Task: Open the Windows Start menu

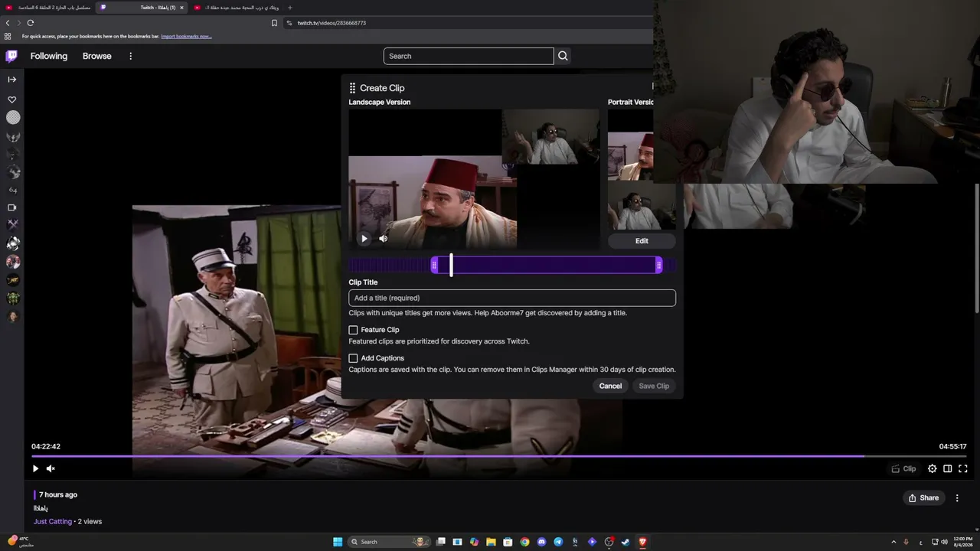Action: click(x=338, y=542)
